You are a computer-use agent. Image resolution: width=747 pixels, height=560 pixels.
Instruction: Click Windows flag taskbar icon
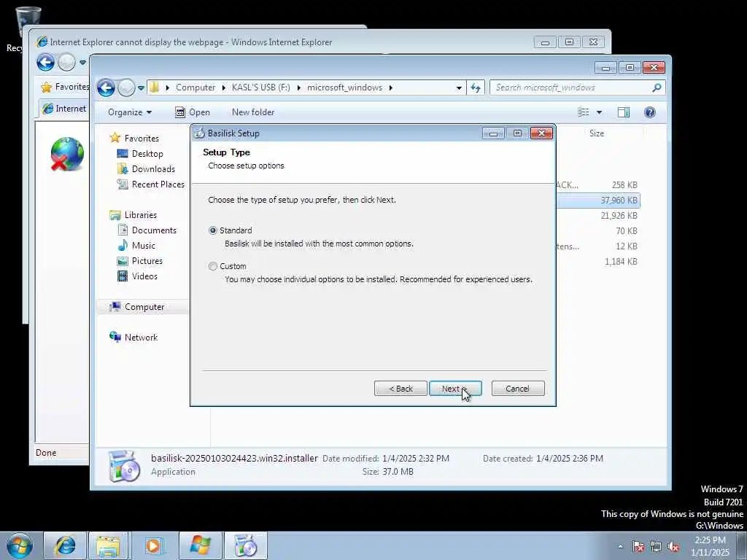click(x=200, y=545)
